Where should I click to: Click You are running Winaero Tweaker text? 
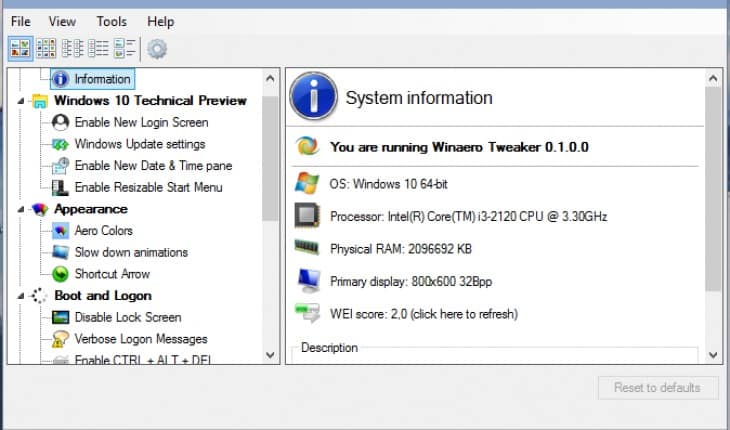tap(460, 148)
